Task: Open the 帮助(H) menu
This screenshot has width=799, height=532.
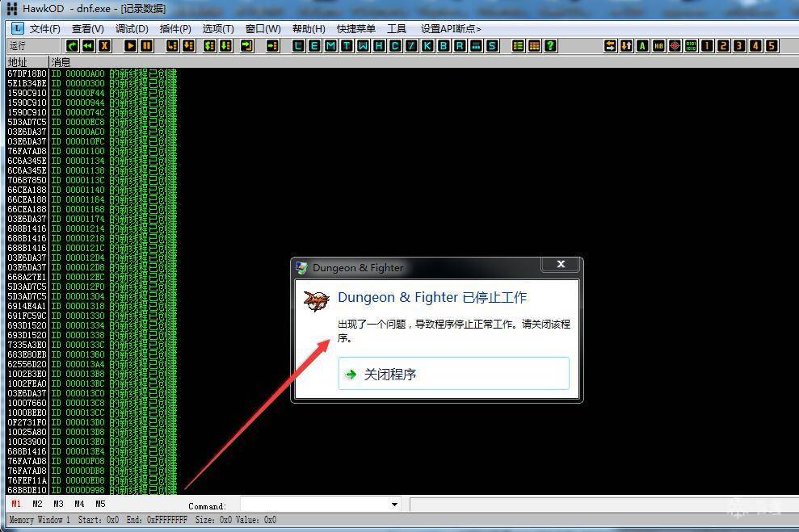Action: point(309,29)
